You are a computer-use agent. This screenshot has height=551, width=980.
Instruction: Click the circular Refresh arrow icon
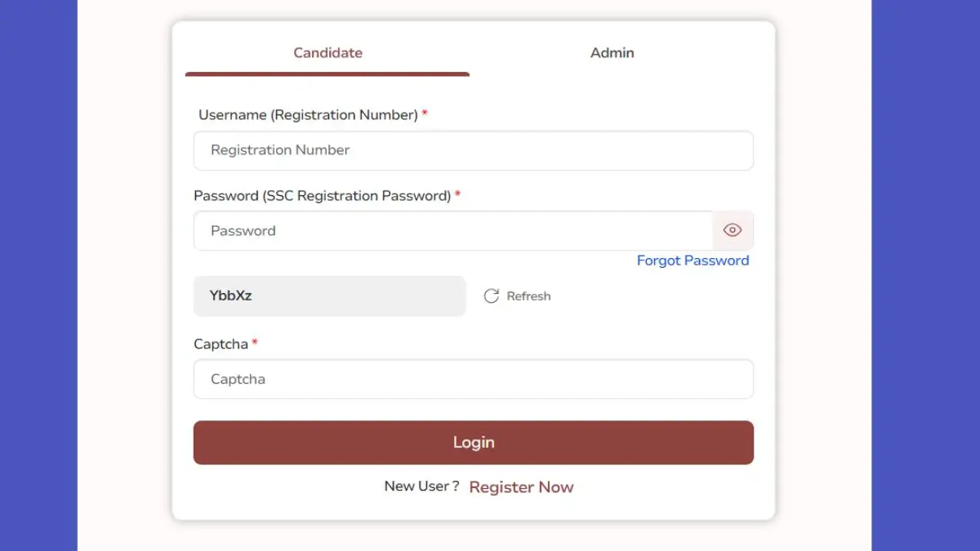point(491,296)
